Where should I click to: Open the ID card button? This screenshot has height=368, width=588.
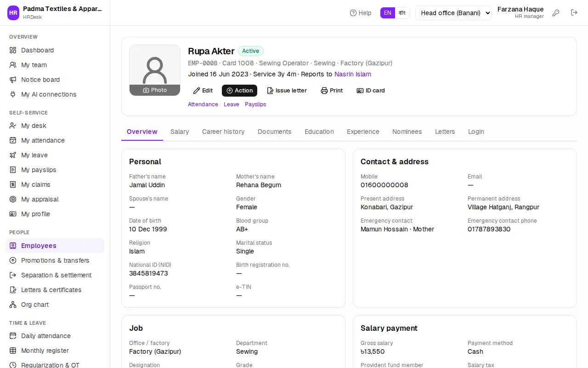click(x=371, y=91)
